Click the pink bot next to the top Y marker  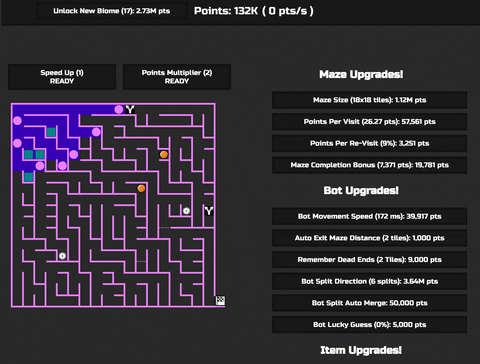(119, 109)
